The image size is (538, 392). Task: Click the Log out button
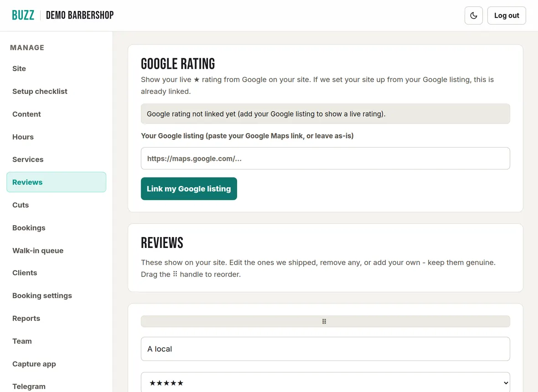click(507, 15)
